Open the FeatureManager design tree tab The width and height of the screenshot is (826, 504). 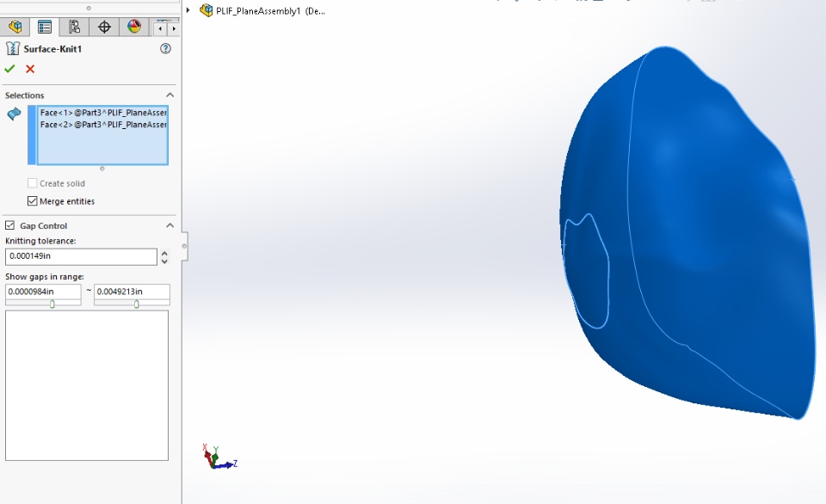coord(15,27)
